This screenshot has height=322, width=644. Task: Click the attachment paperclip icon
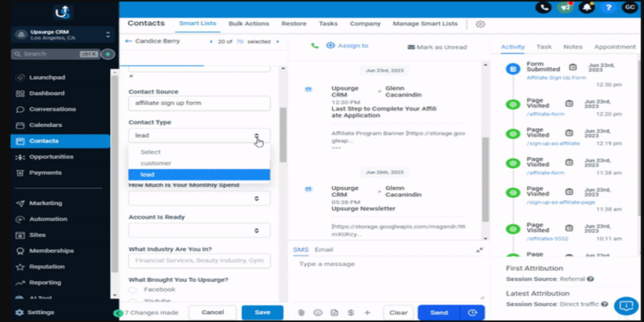click(301, 313)
